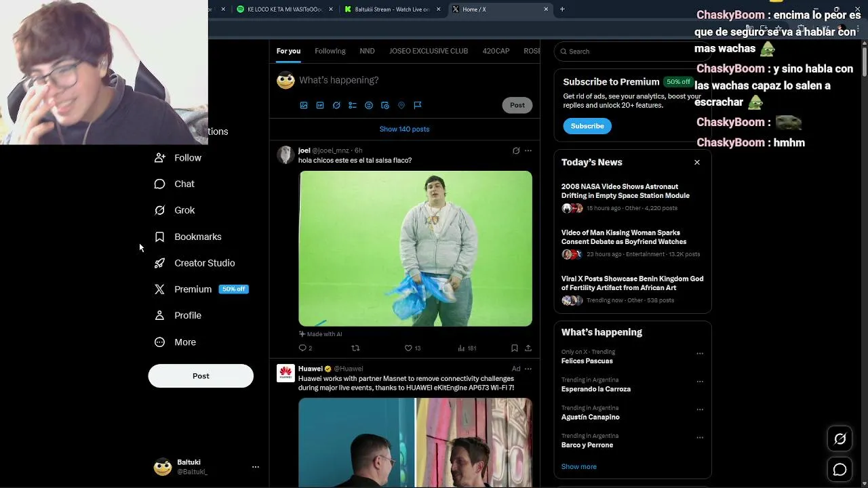Viewport: 868px width, 488px height.
Task: Open Grok in sidebar
Action: pos(174,210)
